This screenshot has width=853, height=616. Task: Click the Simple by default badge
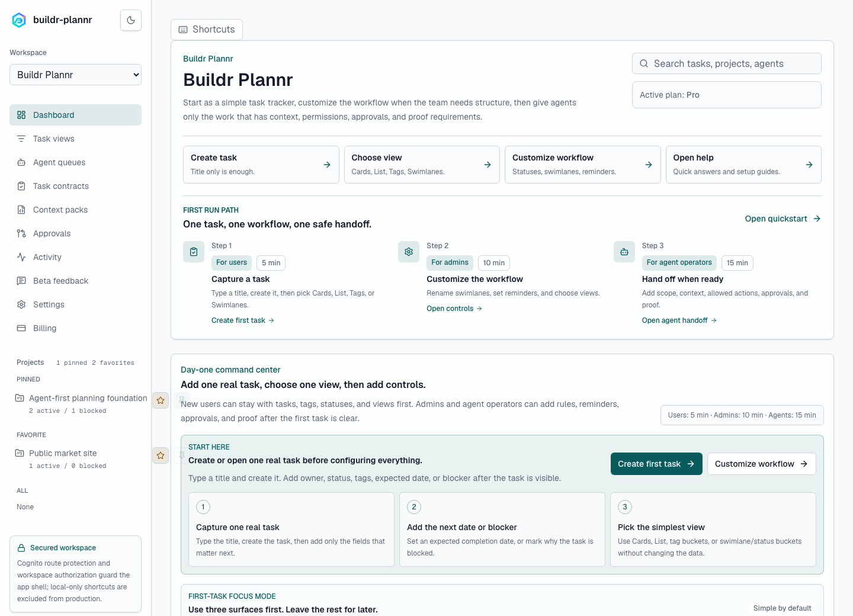(783, 608)
